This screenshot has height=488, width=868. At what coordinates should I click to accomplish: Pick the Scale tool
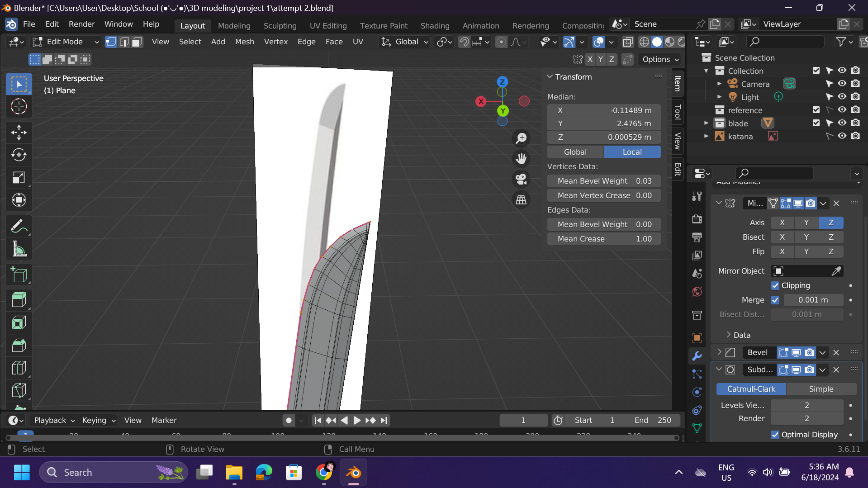[19, 177]
